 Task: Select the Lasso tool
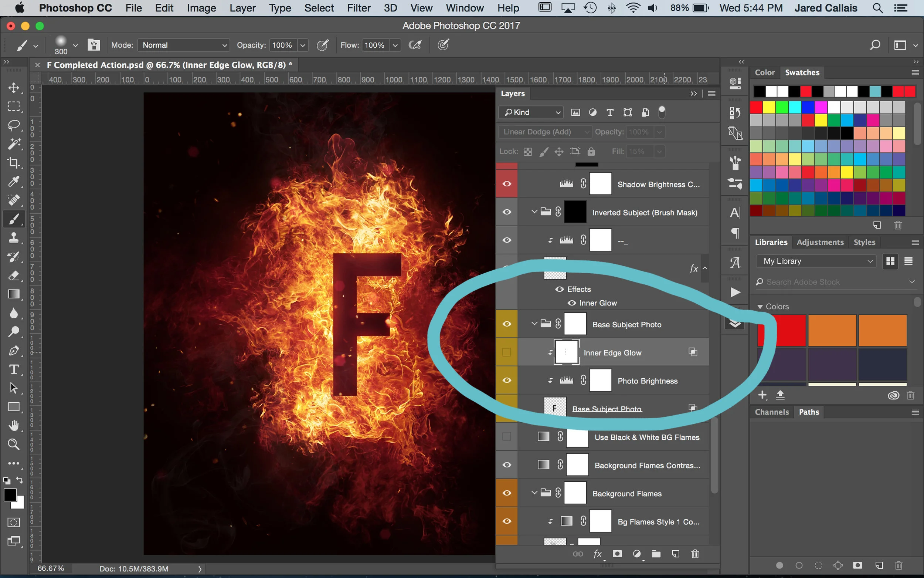[14, 125]
